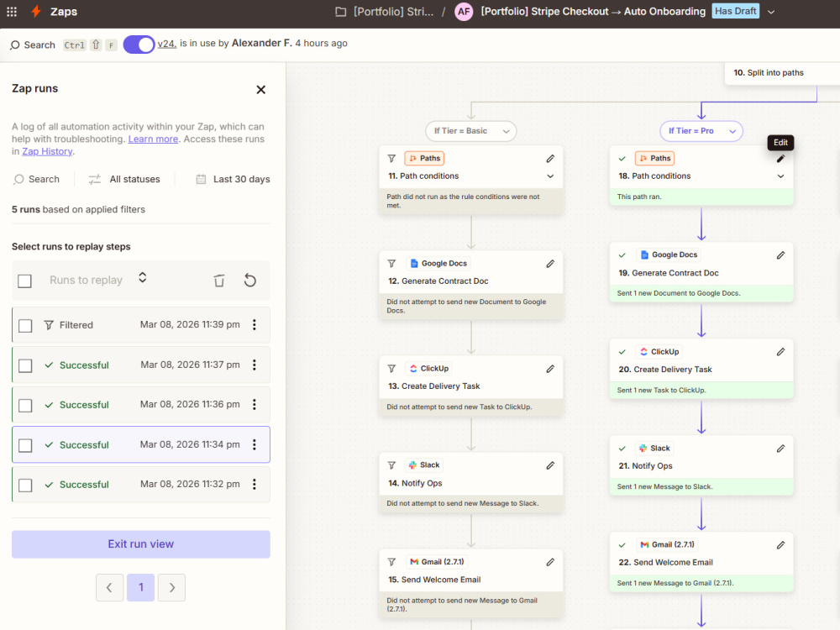Screen dimensions: 840x630
Task: Click the Slack badge on step 21
Action: [654, 449]
